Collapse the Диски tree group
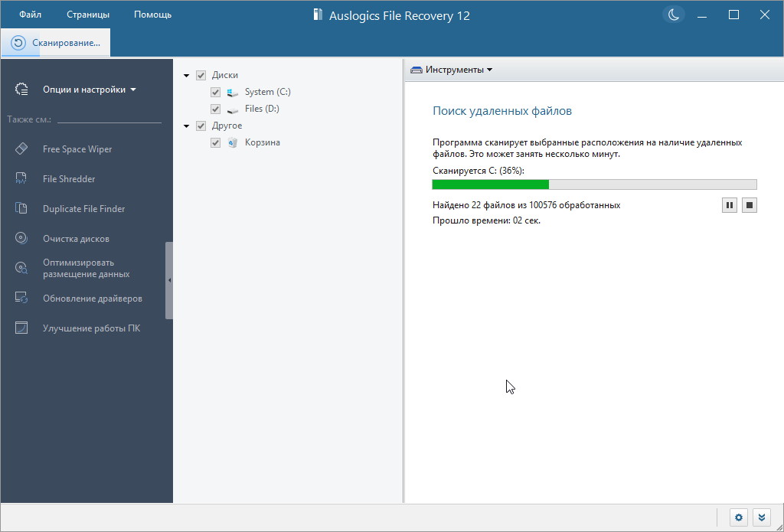Image resolution: width=784 pixels, height=532 pixels. click(x=187, y=76)
